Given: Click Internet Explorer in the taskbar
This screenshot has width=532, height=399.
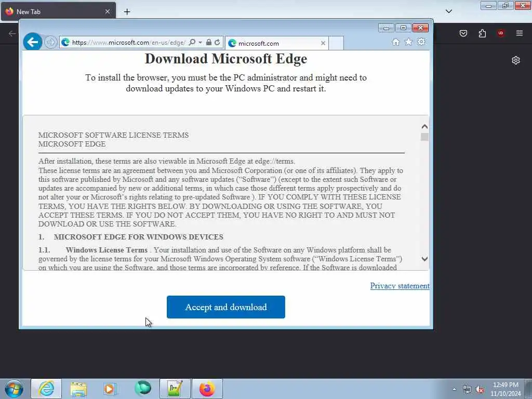Looking at the screenshot, I should [46, 389].
